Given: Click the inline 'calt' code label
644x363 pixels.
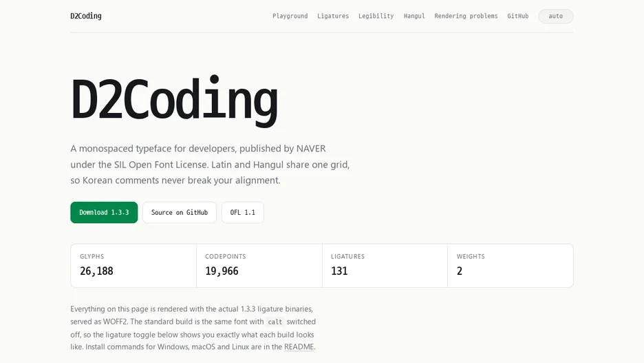Looking at the screenshot, I should click(x=275, y=322).
